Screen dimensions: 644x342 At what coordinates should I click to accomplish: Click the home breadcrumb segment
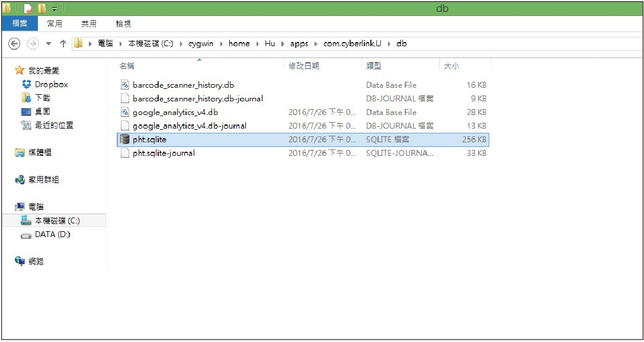(x=239, y=44)
